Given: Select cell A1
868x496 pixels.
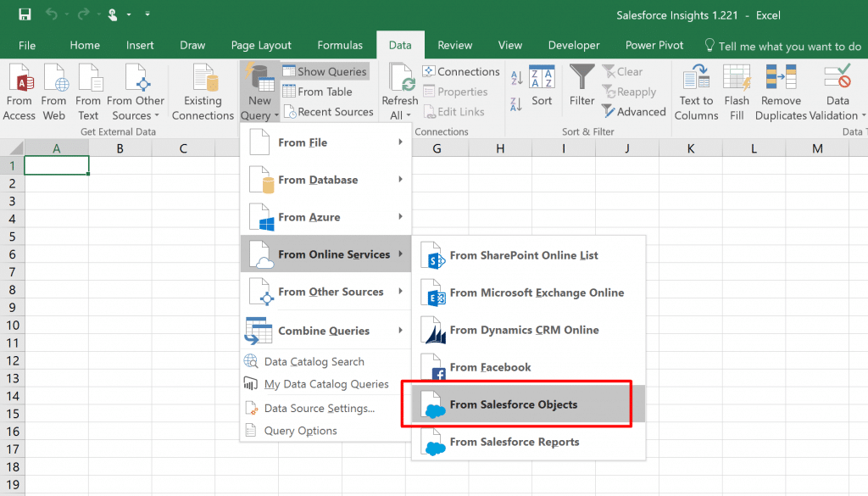Looking at the screenshot, I should click(57, 165).
